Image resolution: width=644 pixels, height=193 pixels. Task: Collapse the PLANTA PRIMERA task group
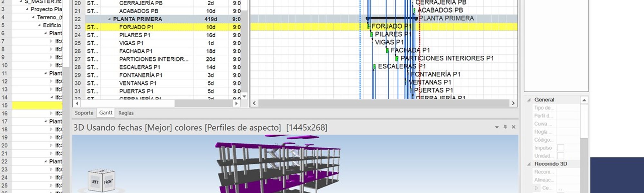109,19
